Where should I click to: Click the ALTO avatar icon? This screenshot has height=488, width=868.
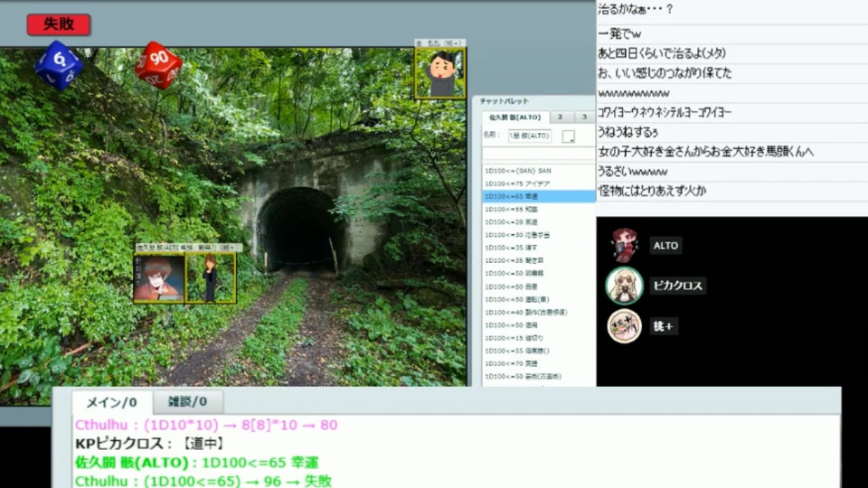coord(625,245)
